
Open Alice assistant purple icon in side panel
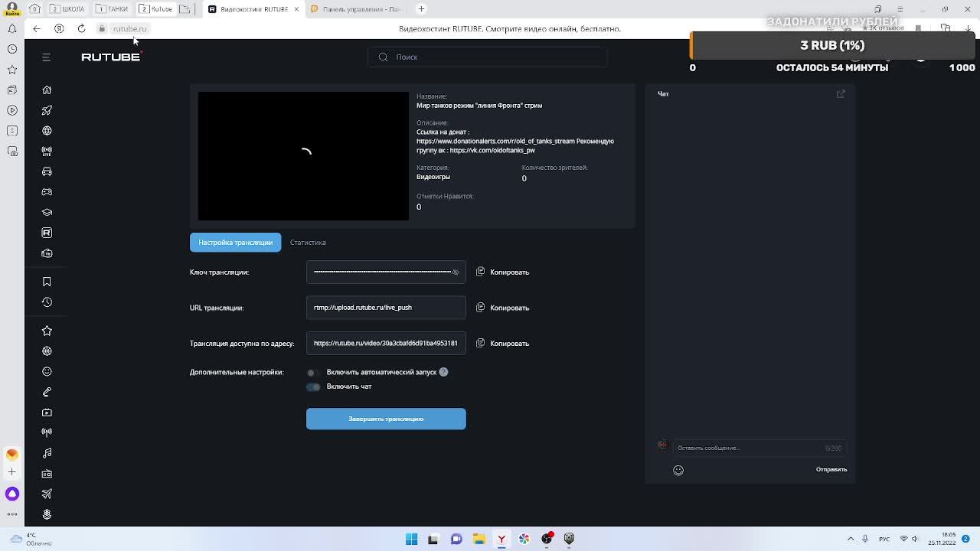[12, 494]
